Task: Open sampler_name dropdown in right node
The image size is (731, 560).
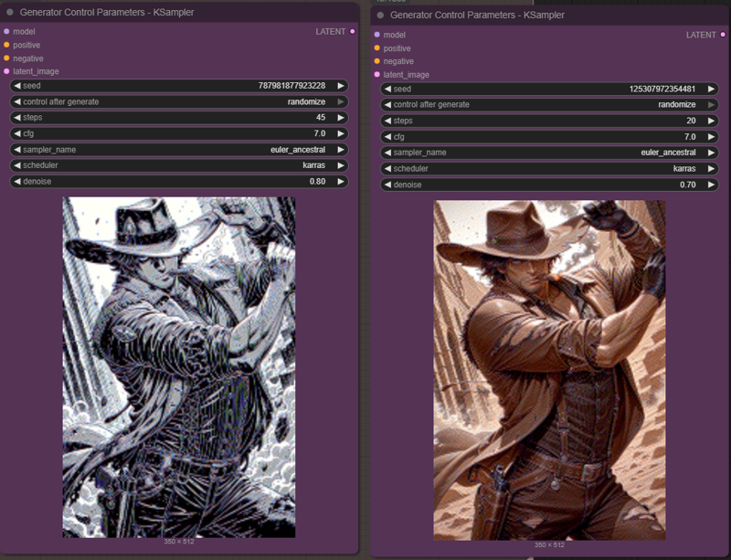Action: coord(549,153)
